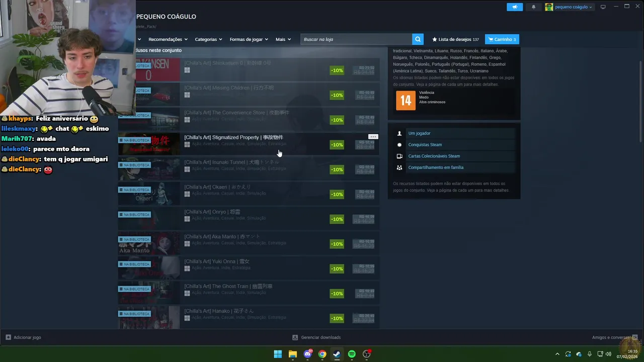
Task: Click Windows platform icon on Missing Children row
Action: point(187,95)
